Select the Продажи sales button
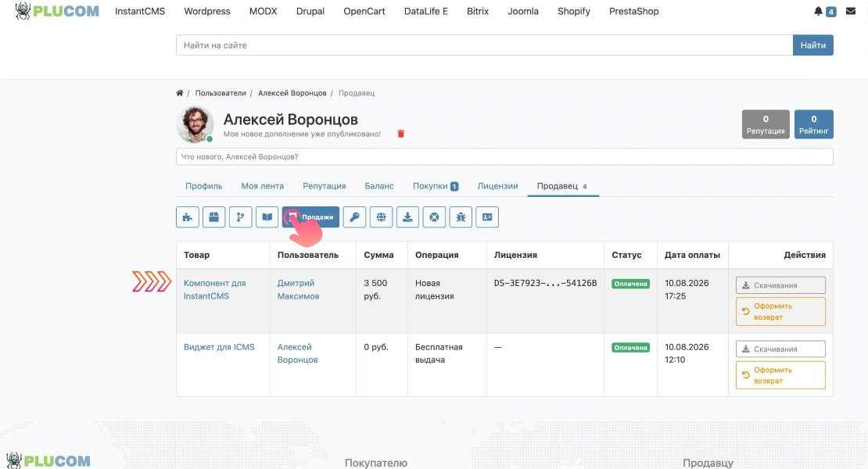 (310, 217)
